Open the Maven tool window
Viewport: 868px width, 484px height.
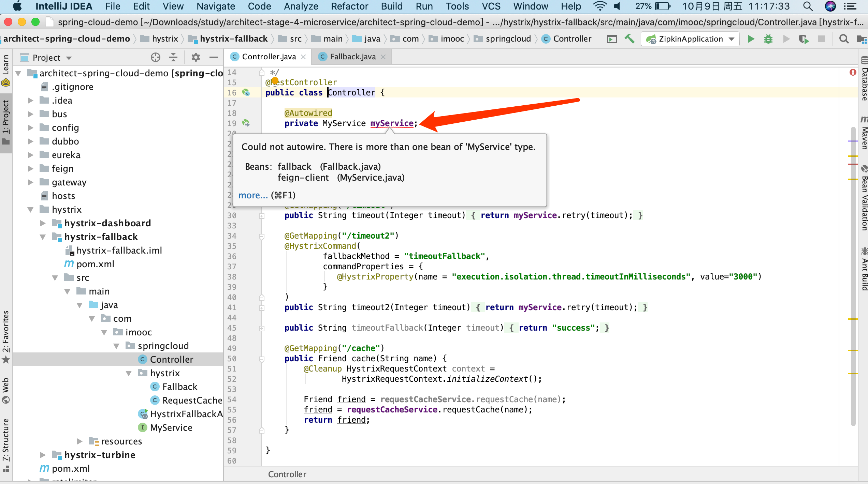(x=864, y=132)
